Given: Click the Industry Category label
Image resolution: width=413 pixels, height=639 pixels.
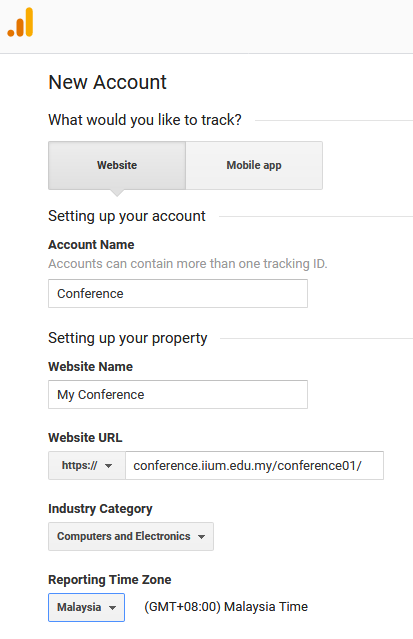Looking at the screenshot, I should pyautogui.click(x=100, y=509).
